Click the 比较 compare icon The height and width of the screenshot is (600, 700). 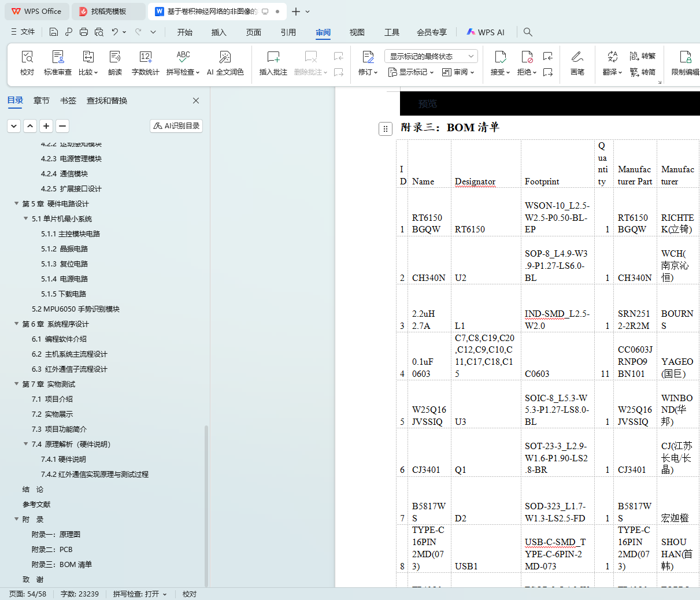(x=88, y=57)
